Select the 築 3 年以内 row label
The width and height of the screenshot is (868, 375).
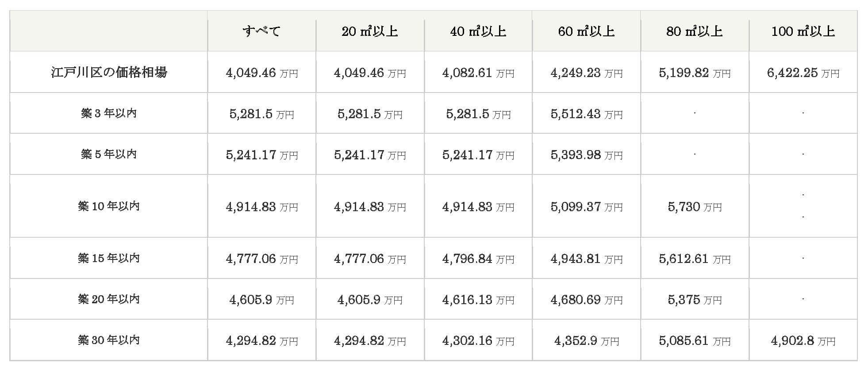click(x=109, y=113)
